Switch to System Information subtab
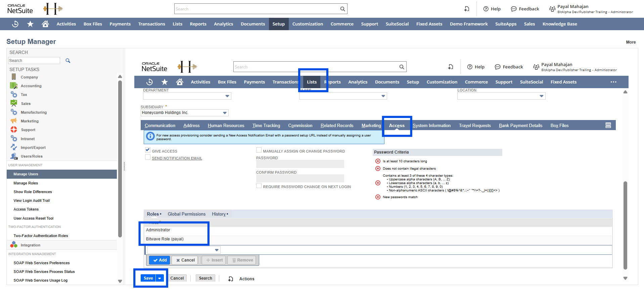Viewport: 644px width, 289px height. 432,126
